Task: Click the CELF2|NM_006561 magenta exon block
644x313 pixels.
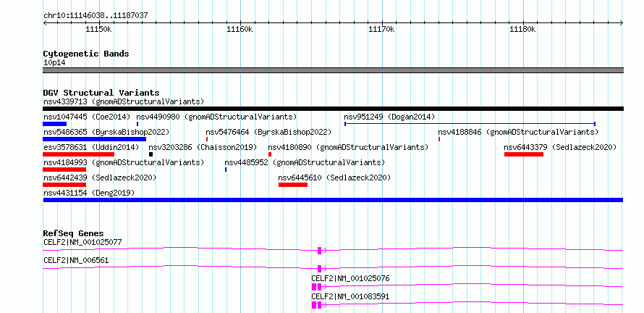Action: click(320, 269)
